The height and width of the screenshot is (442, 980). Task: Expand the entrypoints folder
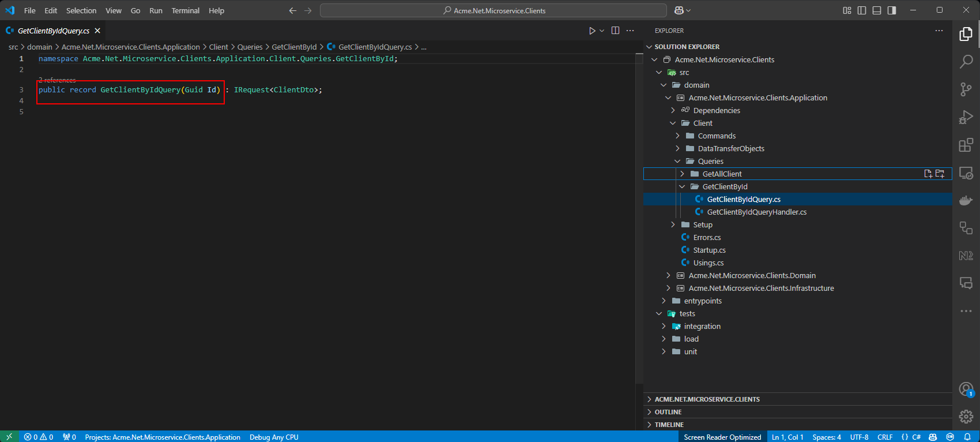[x=664, y=301]
